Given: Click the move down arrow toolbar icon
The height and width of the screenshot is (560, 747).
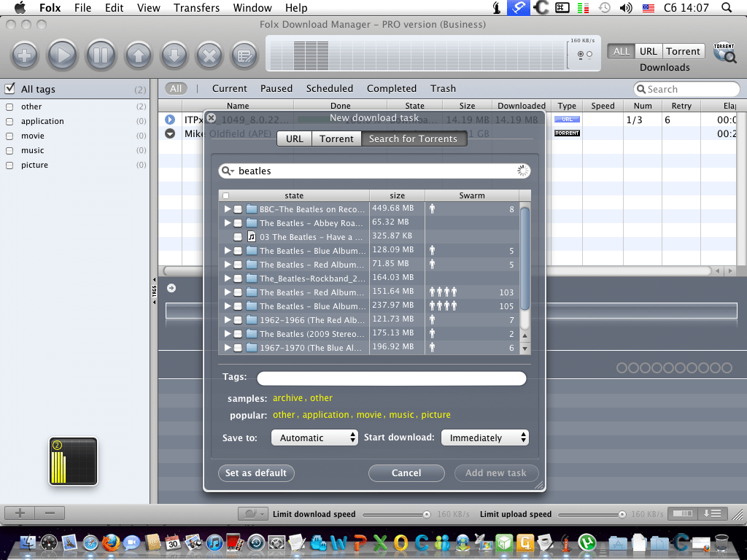Looking at the screenshot, I should click(x=174, y=55).
